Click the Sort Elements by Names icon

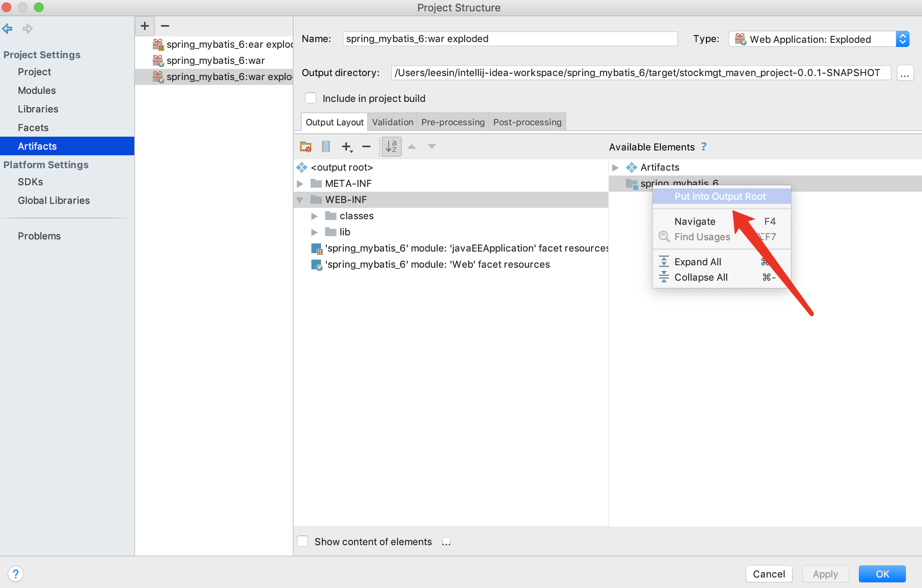[391, 146]
